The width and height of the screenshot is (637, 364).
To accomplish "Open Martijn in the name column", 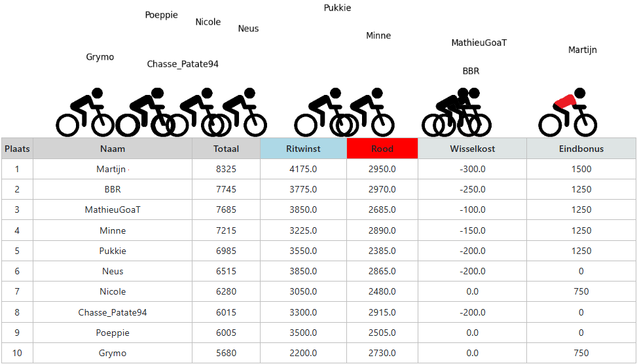I will click(x=111, y=169).
